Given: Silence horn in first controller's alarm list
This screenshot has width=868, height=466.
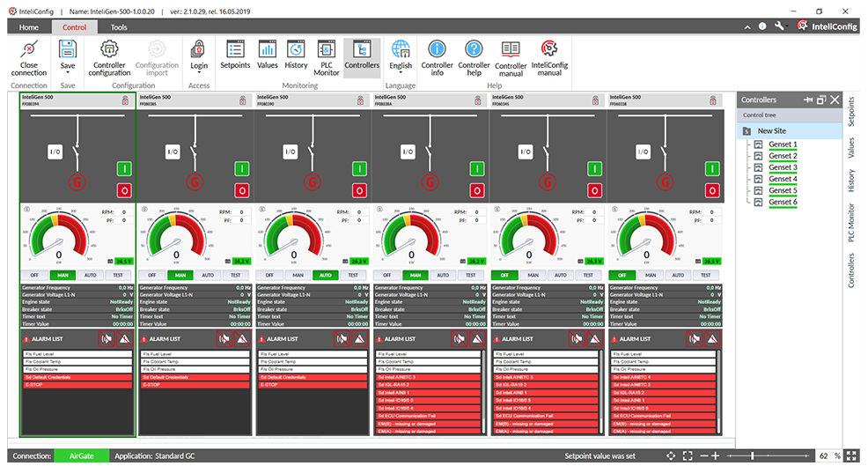Looking at the screenshot, I should pos(107,338).
